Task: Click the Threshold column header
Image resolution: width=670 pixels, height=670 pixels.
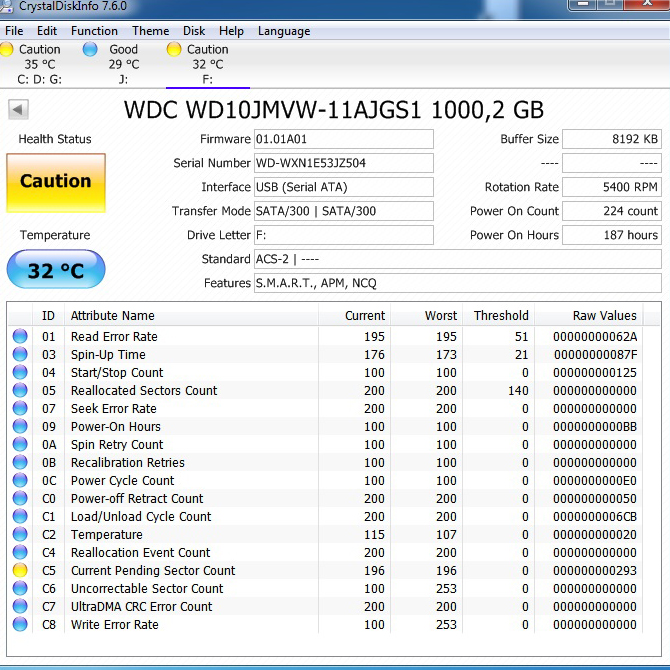Action: 498,315
